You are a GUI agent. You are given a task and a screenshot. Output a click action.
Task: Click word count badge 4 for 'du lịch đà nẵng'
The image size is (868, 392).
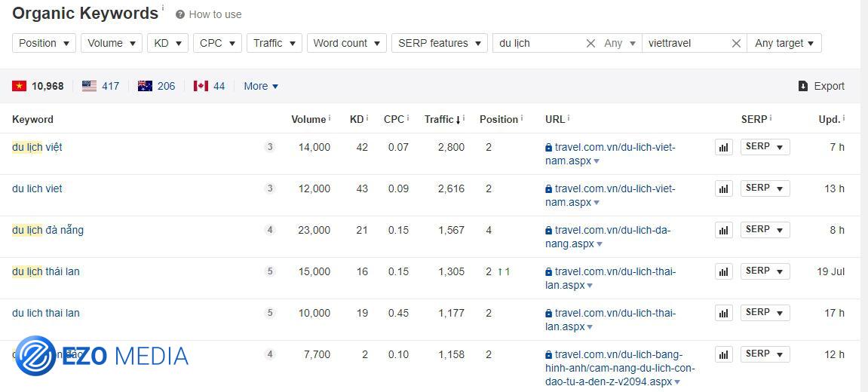270,230
